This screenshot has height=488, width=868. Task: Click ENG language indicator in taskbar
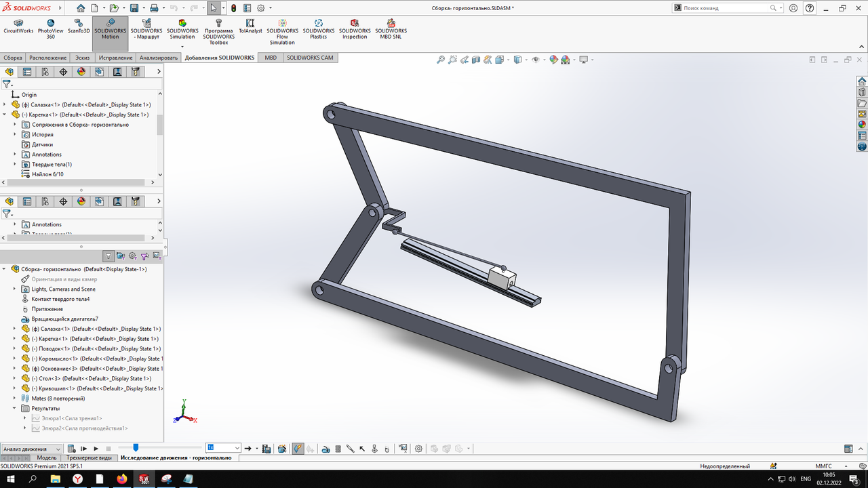click(806, 479)
